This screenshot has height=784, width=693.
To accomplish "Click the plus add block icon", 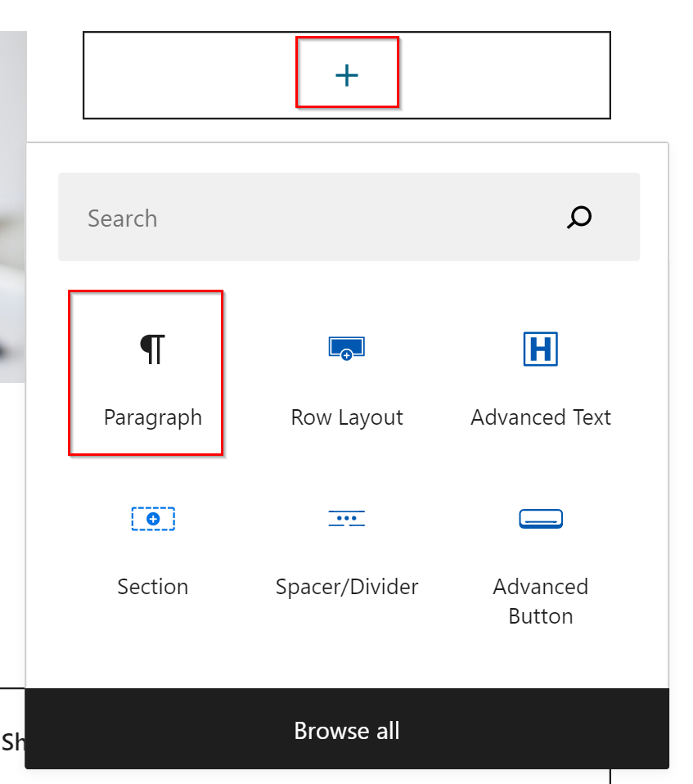I will 347,75.
